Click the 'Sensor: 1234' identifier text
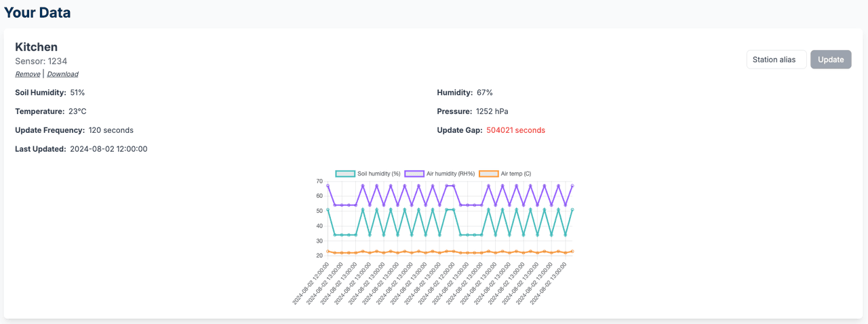868x324 pixels. click(41, 61)
